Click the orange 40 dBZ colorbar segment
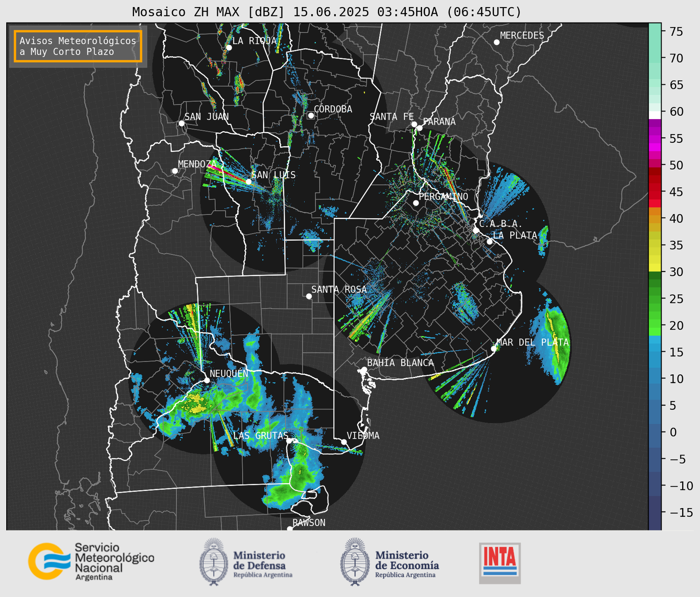 tap(655, 219)
